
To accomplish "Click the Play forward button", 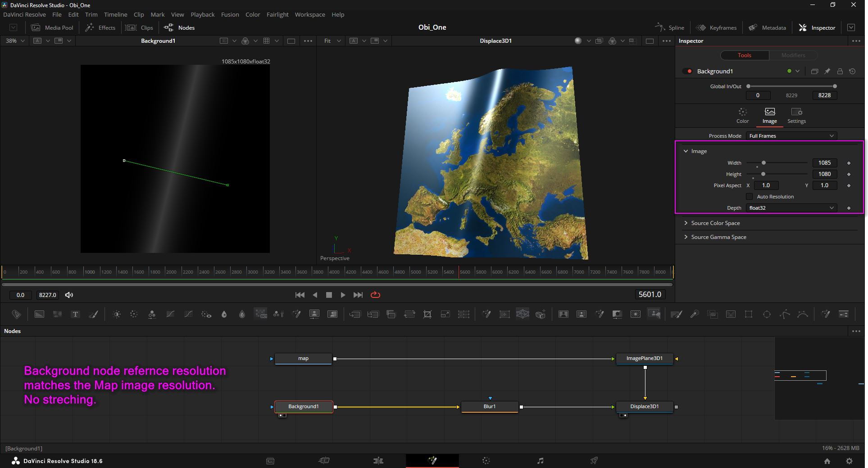I will tap(343, 295).
